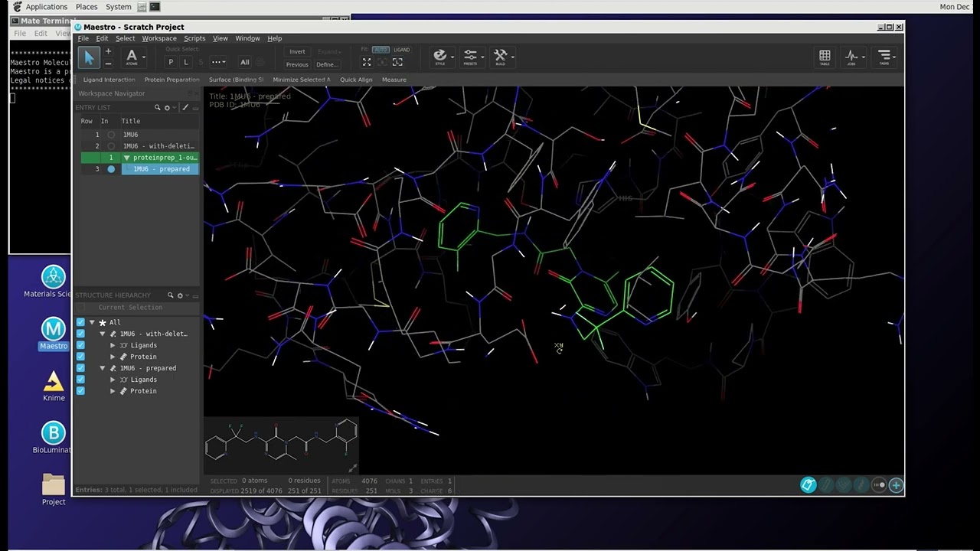
Task: Expand Ligands under 1MU6 - prepared
Action: (113, 380)
